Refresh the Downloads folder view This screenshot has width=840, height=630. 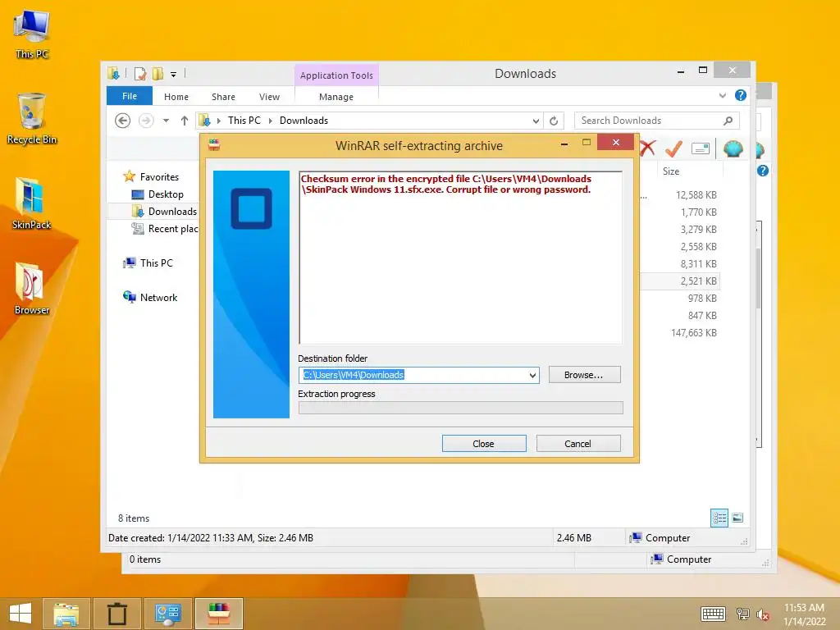[554, 121]
